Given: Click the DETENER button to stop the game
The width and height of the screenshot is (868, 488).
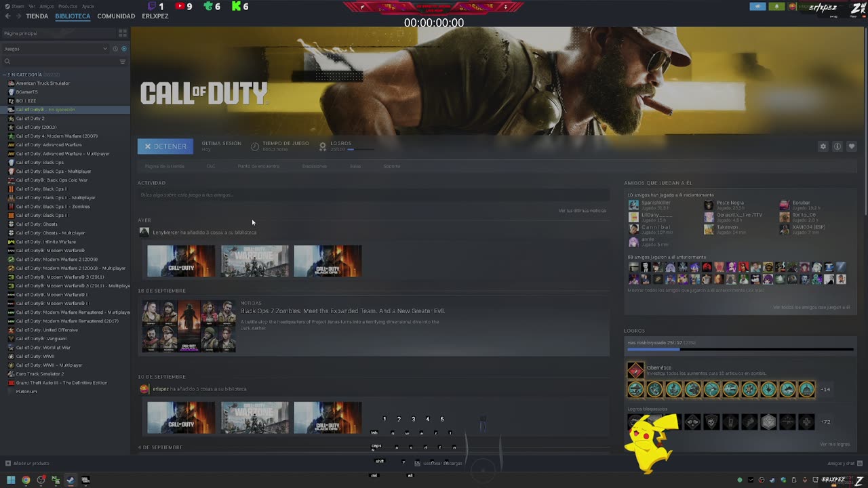Looking at the screenshot, I should [x=165, y=146].
